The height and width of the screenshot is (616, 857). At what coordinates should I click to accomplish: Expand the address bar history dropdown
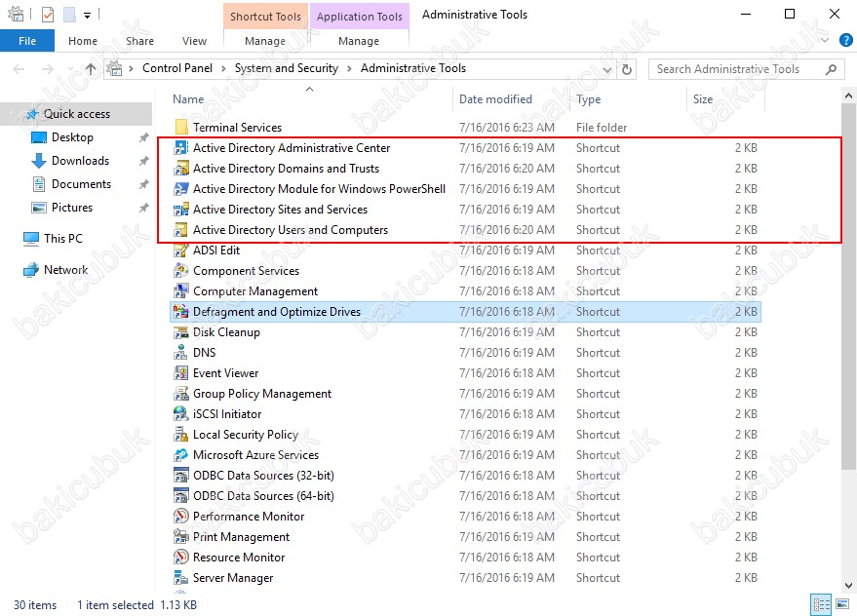[x=606, y=70]
